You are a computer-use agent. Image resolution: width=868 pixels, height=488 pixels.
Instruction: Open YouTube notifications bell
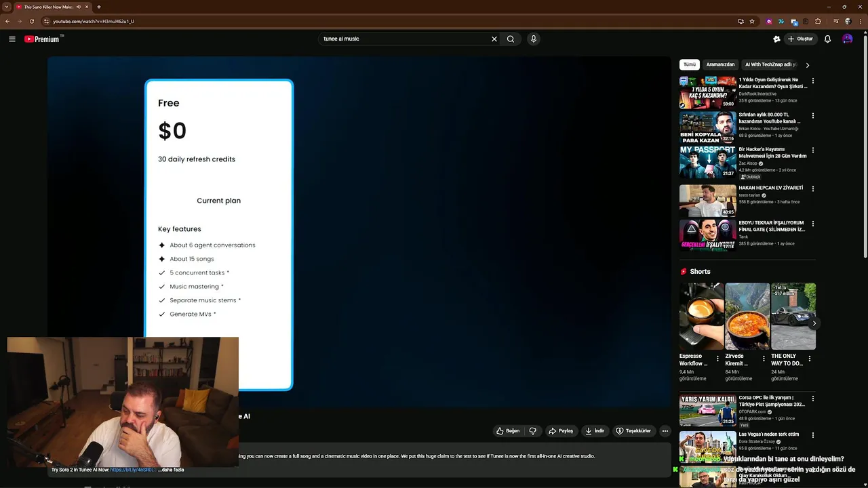coord(827,39)
